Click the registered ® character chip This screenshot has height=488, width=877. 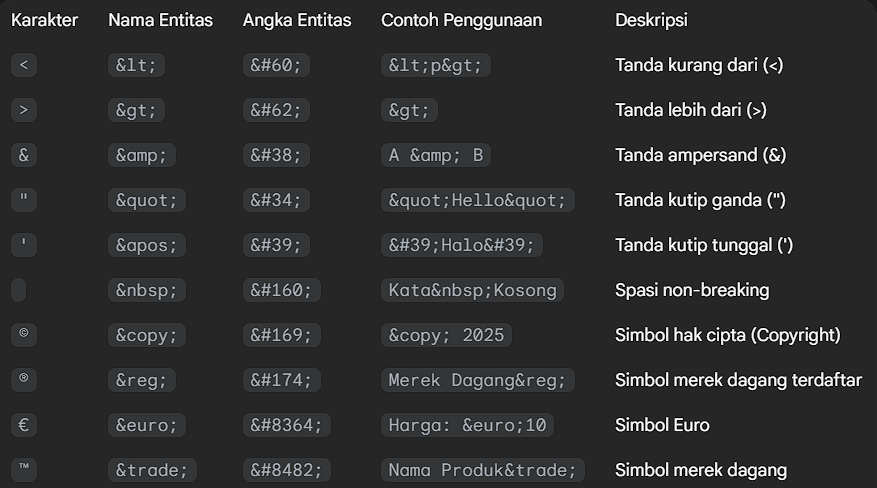tap(24, 380)
